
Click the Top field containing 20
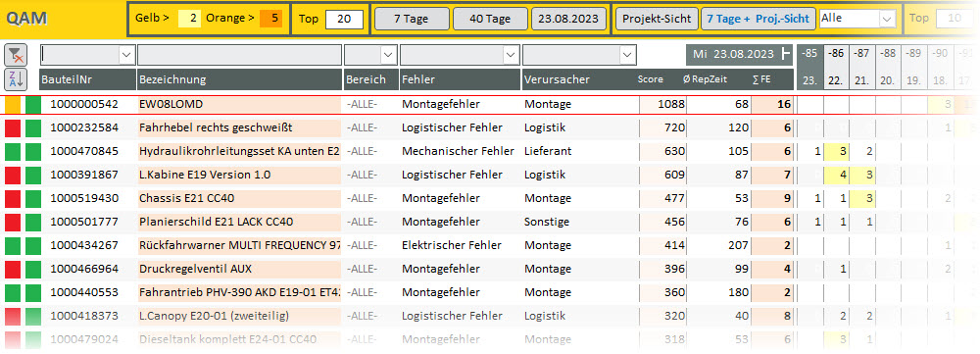[x=344, y=19]
